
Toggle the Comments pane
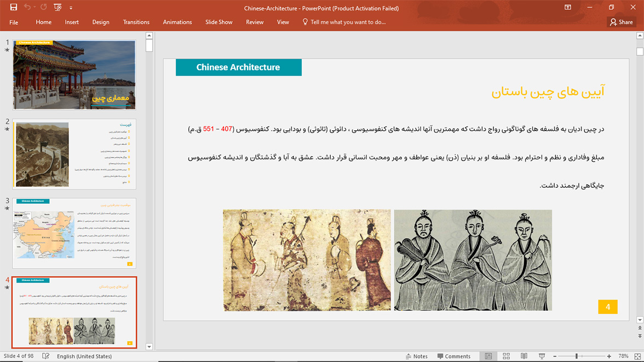point(454,356)
